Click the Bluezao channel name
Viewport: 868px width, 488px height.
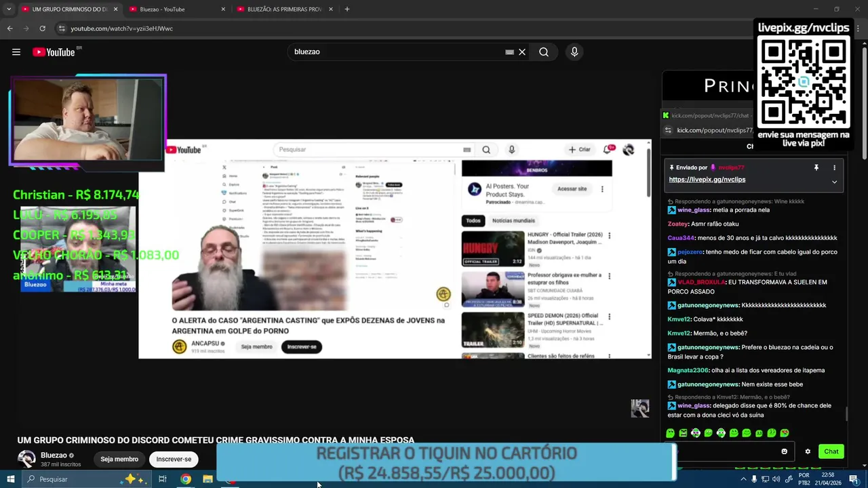click(x=54, y=455)
